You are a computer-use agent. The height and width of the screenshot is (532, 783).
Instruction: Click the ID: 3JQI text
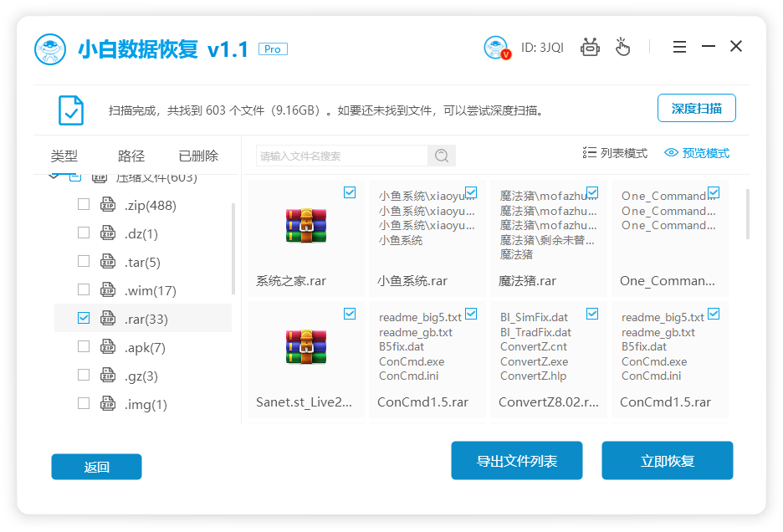point(542,48)
